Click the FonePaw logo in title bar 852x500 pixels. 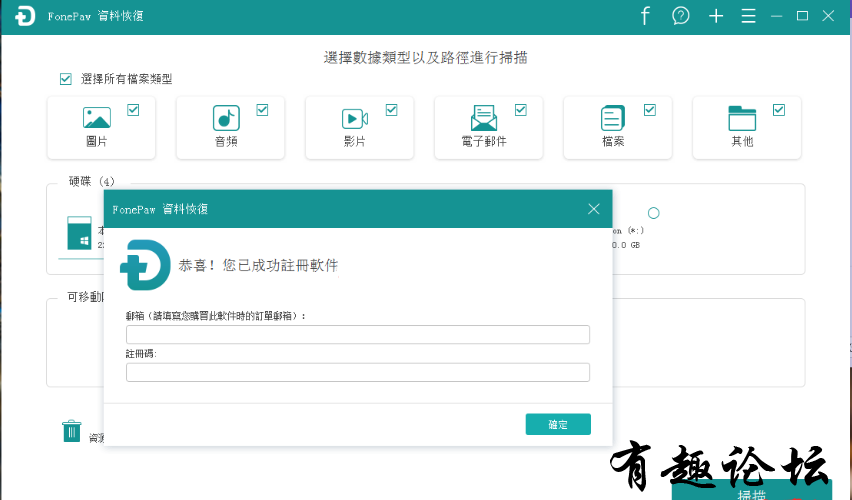[x=24, y=16]
